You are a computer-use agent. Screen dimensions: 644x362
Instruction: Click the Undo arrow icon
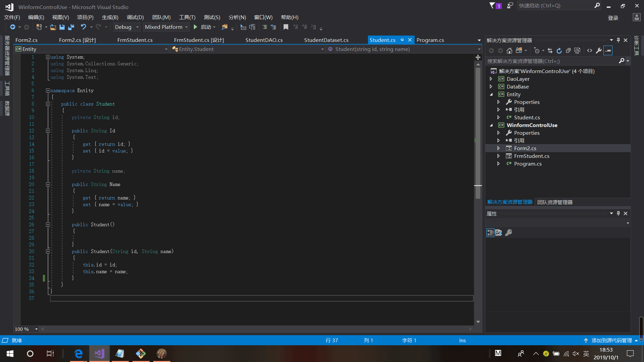84,27
